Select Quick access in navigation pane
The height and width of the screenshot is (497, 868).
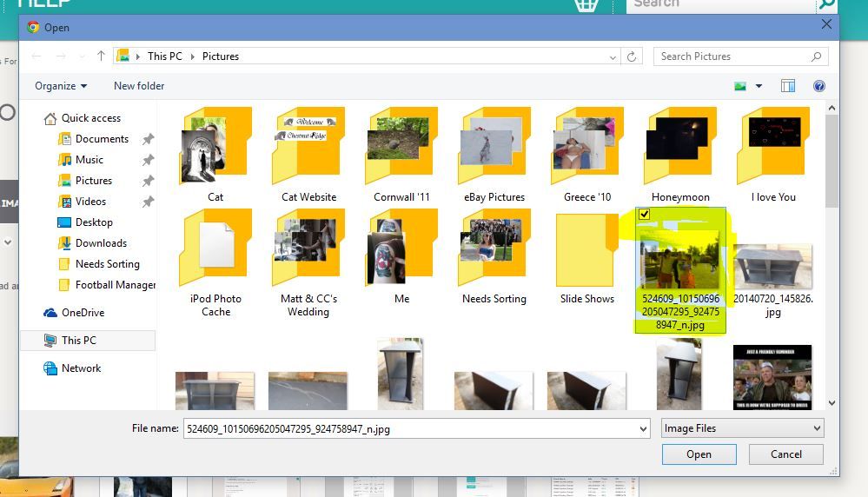90,118
